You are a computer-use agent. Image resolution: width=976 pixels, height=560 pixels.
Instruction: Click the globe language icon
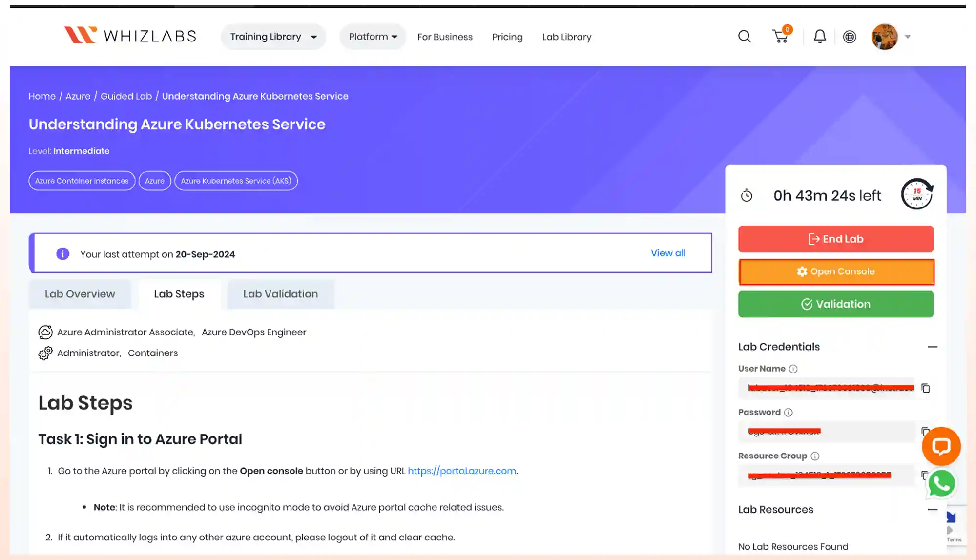[850, 37]
